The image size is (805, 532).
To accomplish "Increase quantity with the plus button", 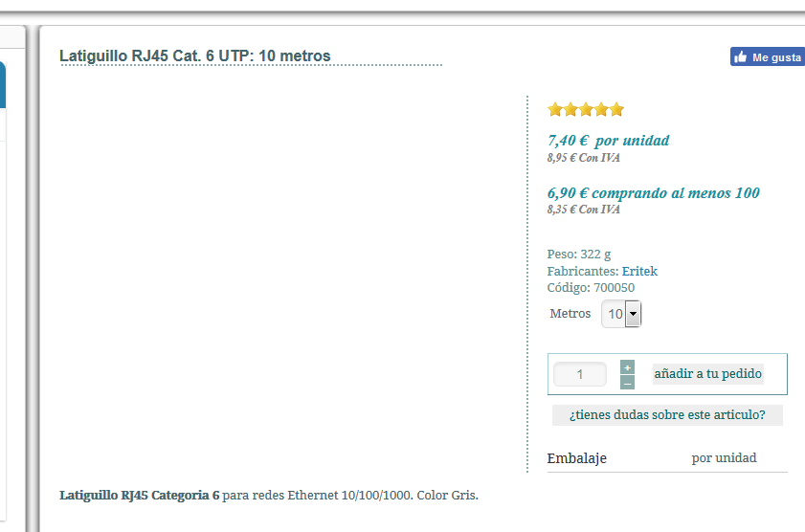I will [x=627, y=366].
